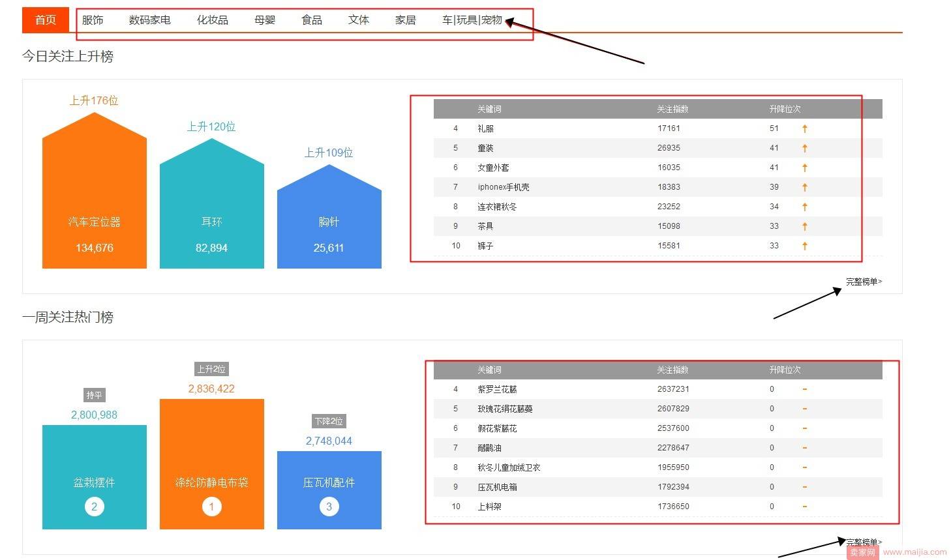
Task: Click keyword 礼服 in rising list
Action: pos(486,128)
